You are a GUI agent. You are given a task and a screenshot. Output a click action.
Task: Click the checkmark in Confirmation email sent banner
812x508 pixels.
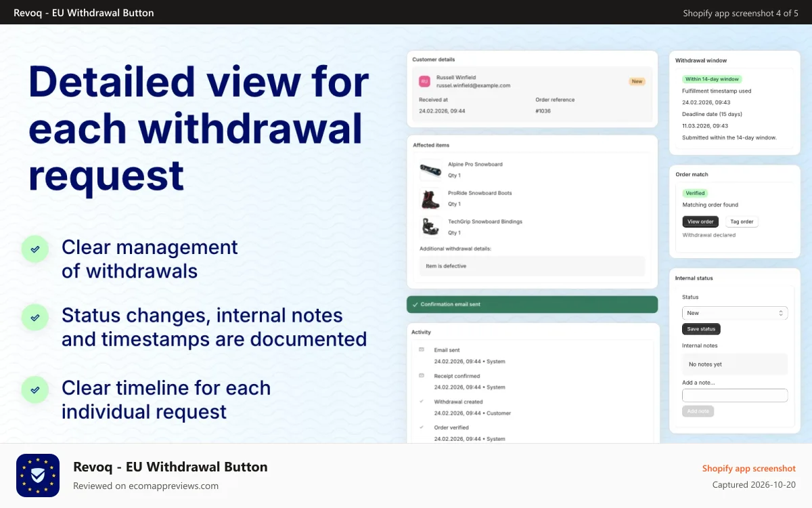coord(415,305)
